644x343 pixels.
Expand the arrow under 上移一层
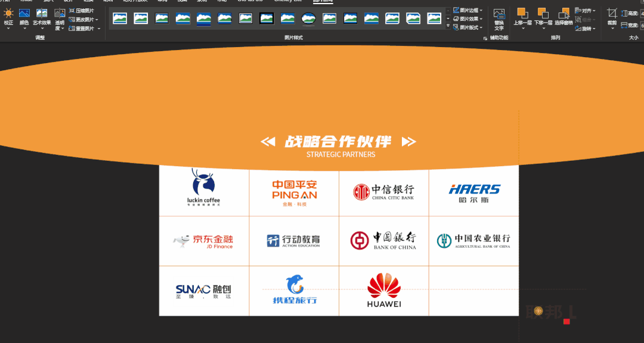(x=523, y=29)
